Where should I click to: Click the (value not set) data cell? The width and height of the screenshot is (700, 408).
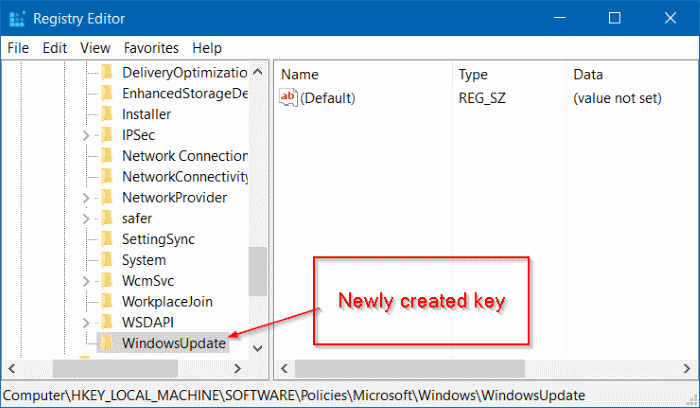[617, 98]
